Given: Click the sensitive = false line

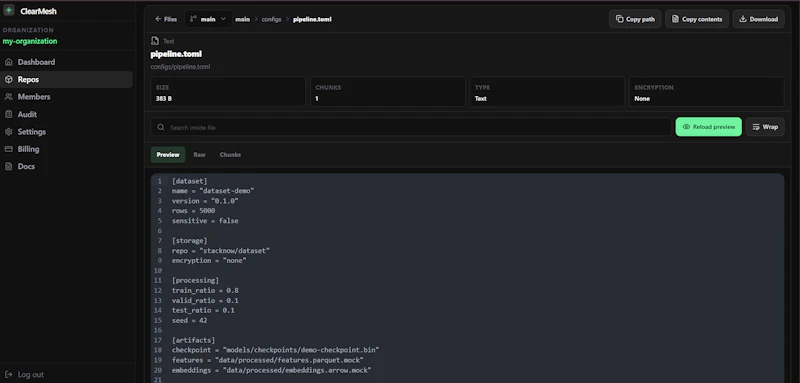Looking at the screenshot, I should pos(205,221).
